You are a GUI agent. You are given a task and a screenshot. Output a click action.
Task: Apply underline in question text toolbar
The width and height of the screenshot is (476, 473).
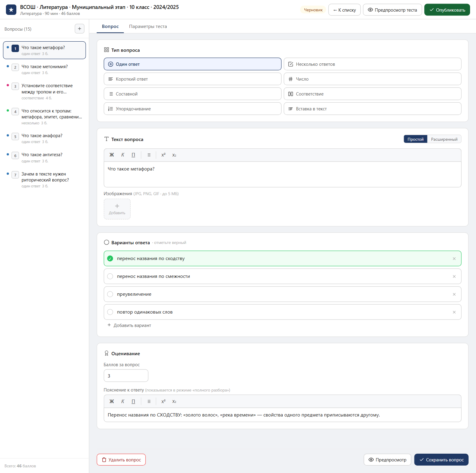click(x=133, y=155)
